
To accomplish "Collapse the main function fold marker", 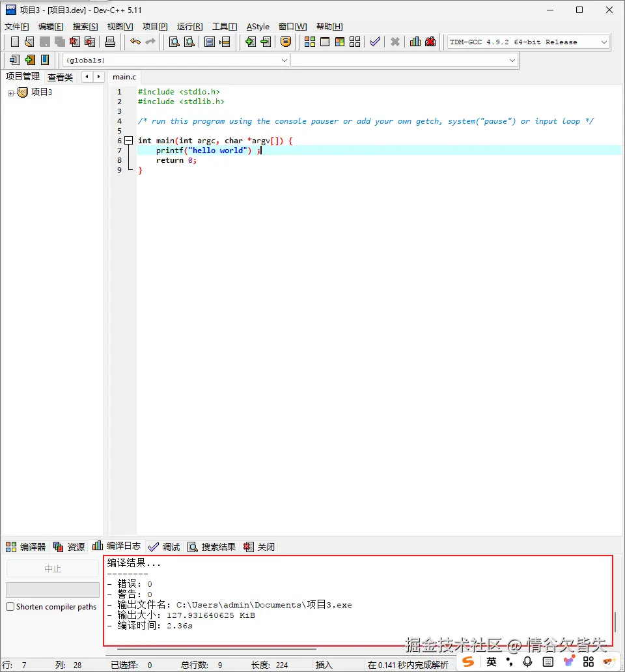I will pos(128,140).
